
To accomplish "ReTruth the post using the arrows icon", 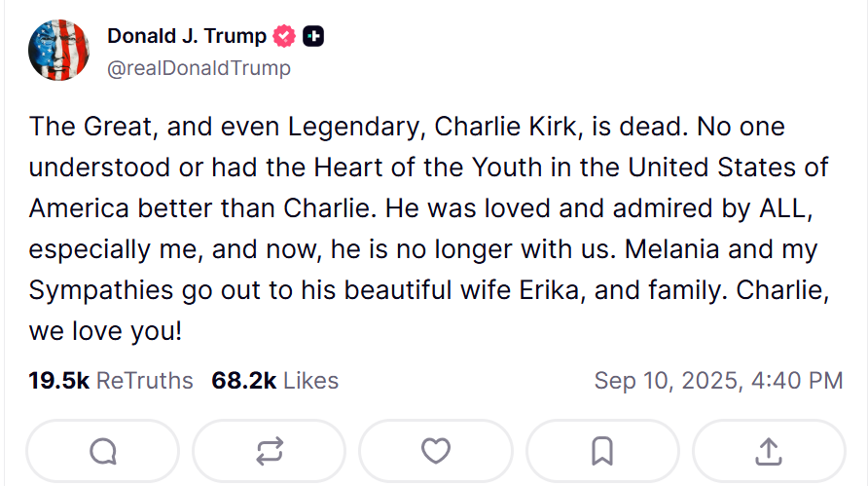I will 270,451.
